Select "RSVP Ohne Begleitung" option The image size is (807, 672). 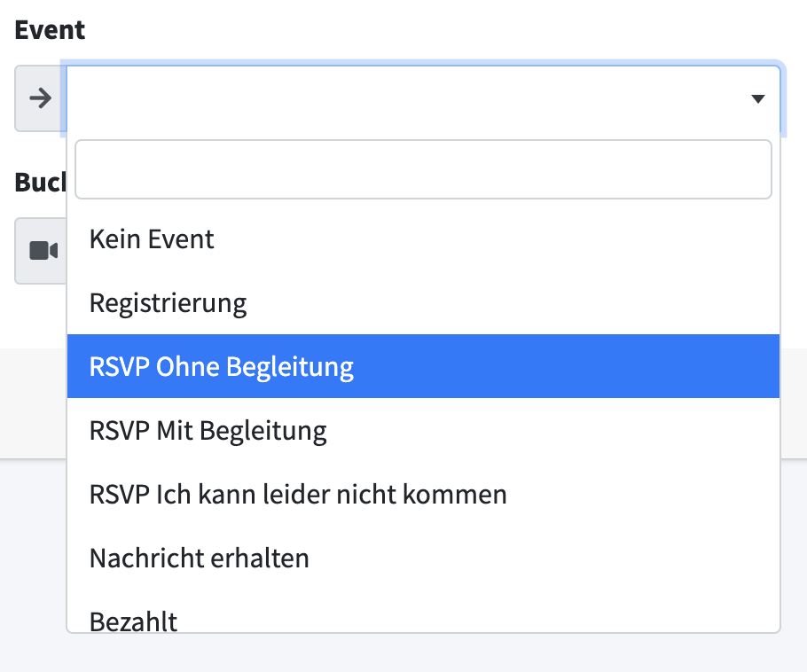coord(222,367)
